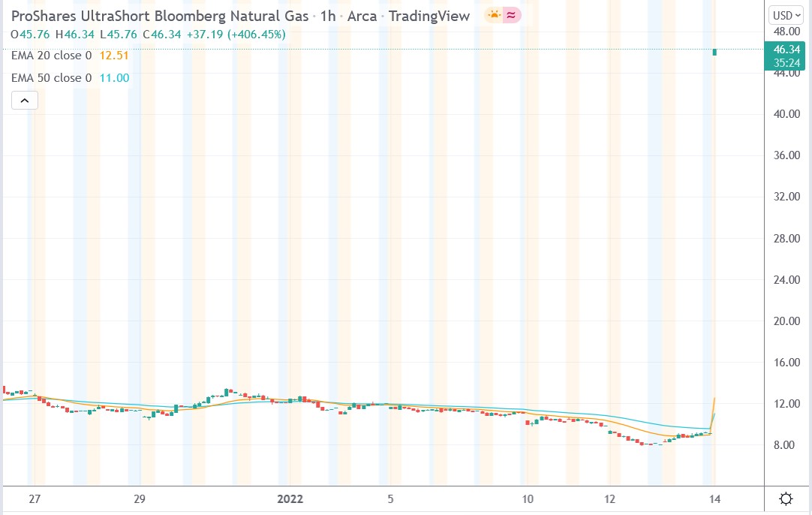
Task: Click the EMA 50 value 11.00
Action: 115,78
